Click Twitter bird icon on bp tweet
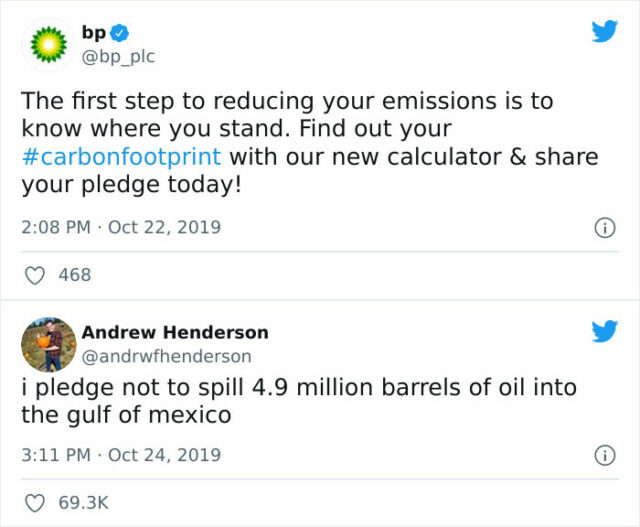Screen dimensions: 640x527 [604, 31]
